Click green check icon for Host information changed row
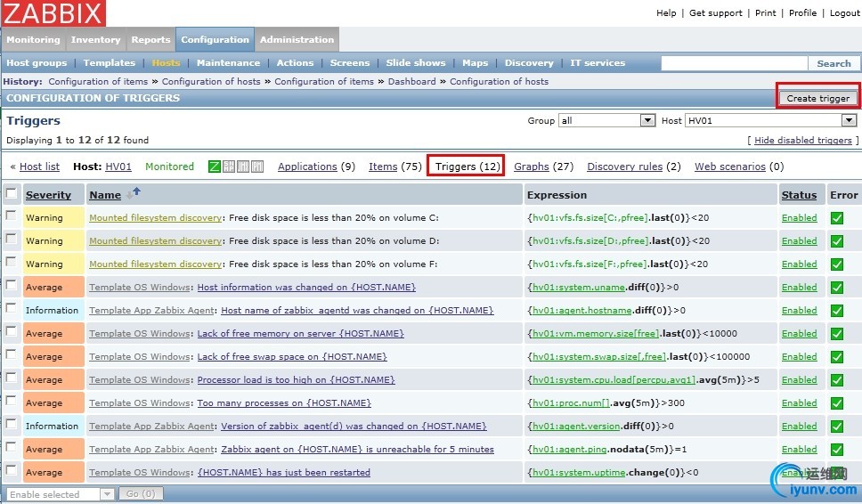The height and width of the screenshot is (504, 862). point(837,288)
